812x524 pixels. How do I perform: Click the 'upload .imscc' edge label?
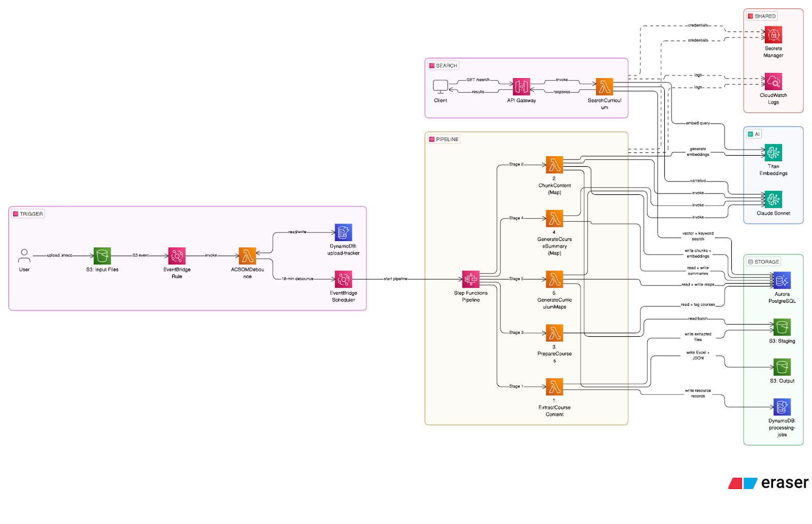(x=59, y=256)
